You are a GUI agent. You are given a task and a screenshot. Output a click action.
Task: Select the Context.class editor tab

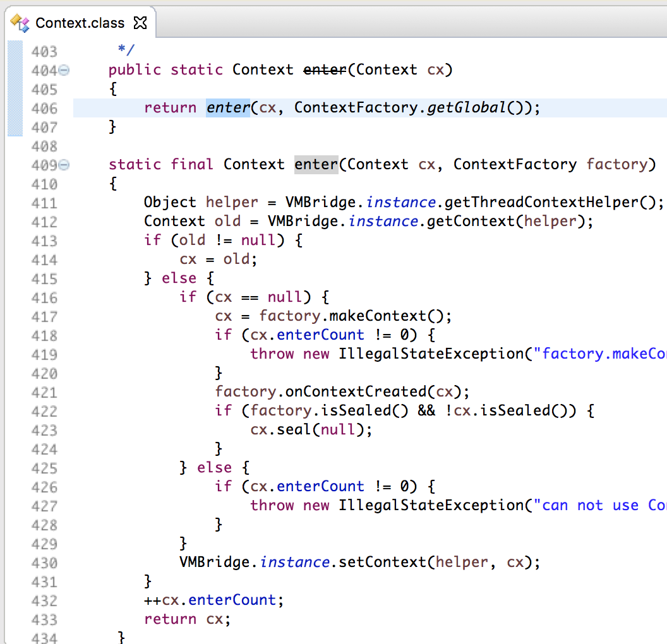tap(80, 23)
